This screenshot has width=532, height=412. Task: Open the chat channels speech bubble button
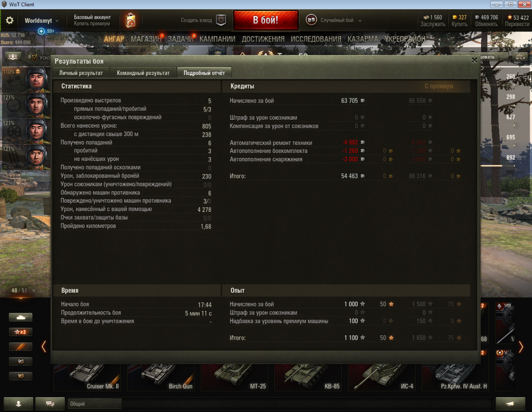[x=50, y=404]
